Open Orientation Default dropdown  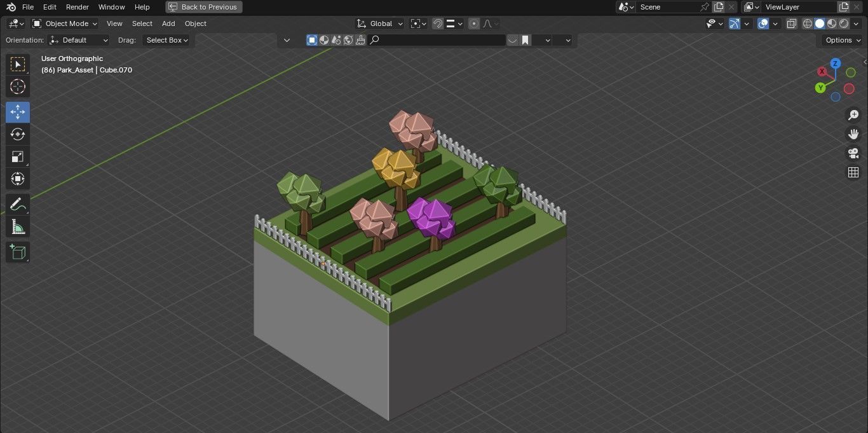(x=79, y=40)
